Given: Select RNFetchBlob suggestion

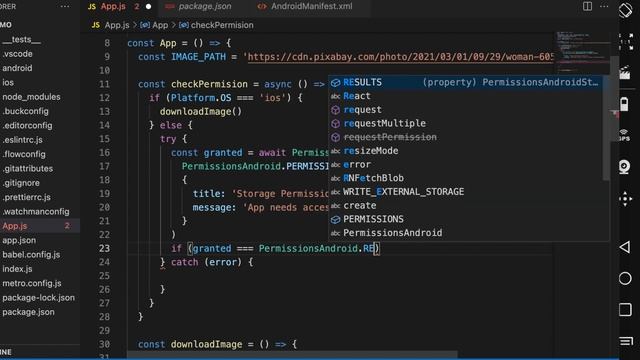Looking at the screenshot, I should pos(465,178).
